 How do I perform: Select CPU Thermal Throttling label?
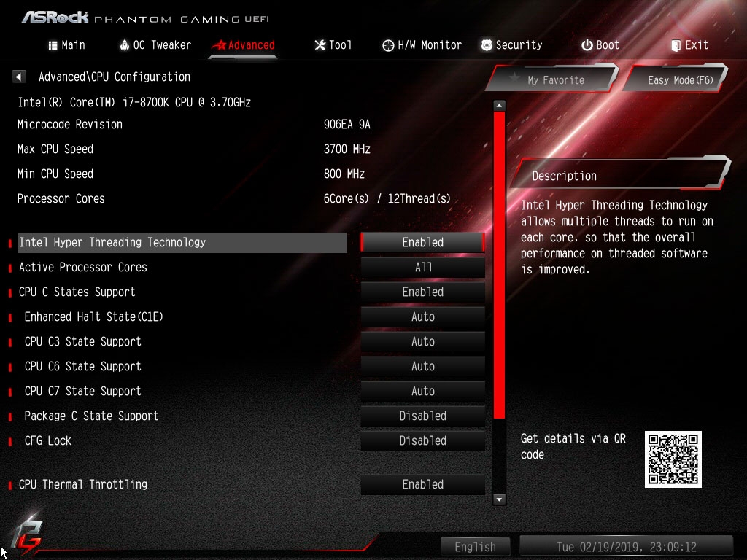click(x=83, y=484)
